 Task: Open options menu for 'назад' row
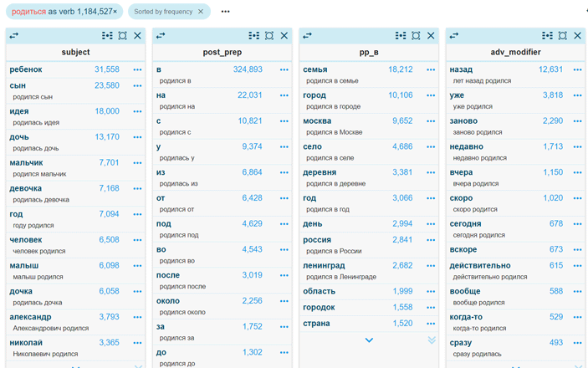577,70
